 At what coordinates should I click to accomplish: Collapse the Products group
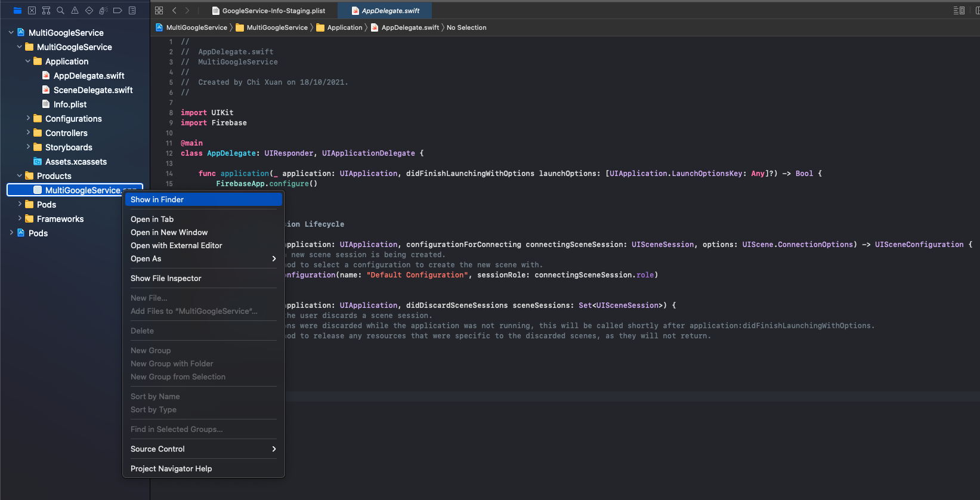[20, 175]
